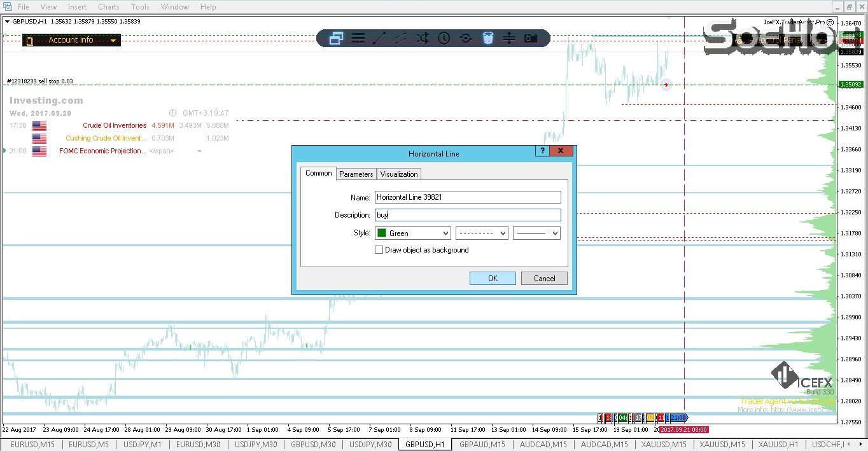868x451 pixels.
Task: Click the clock icon in floating toolbar
Action: (x=444, y=38)
